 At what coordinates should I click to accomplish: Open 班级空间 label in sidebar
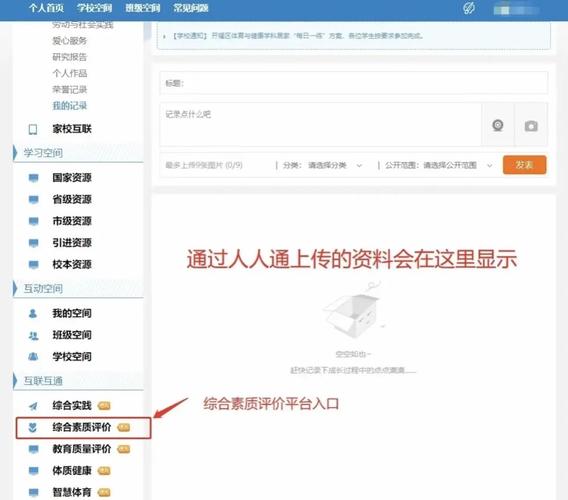tap(72, 335)
